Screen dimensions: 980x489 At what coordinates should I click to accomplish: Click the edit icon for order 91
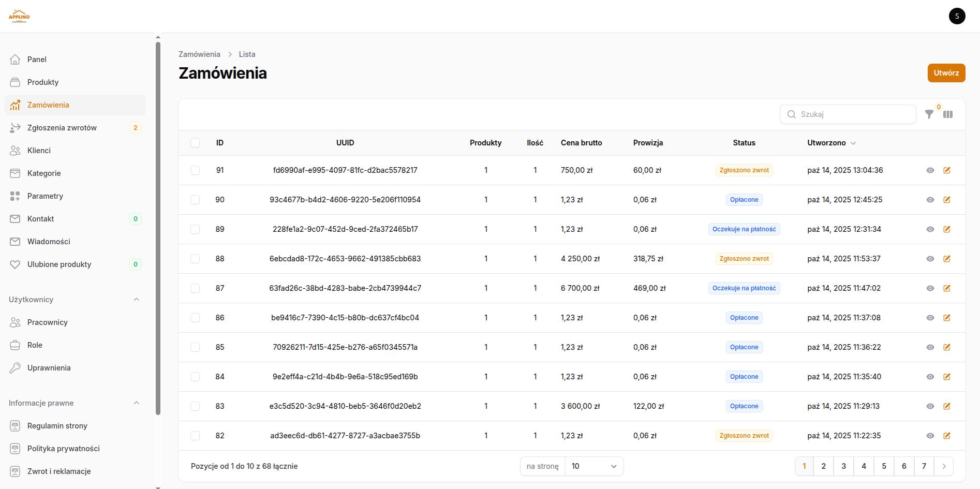[947, 170]
